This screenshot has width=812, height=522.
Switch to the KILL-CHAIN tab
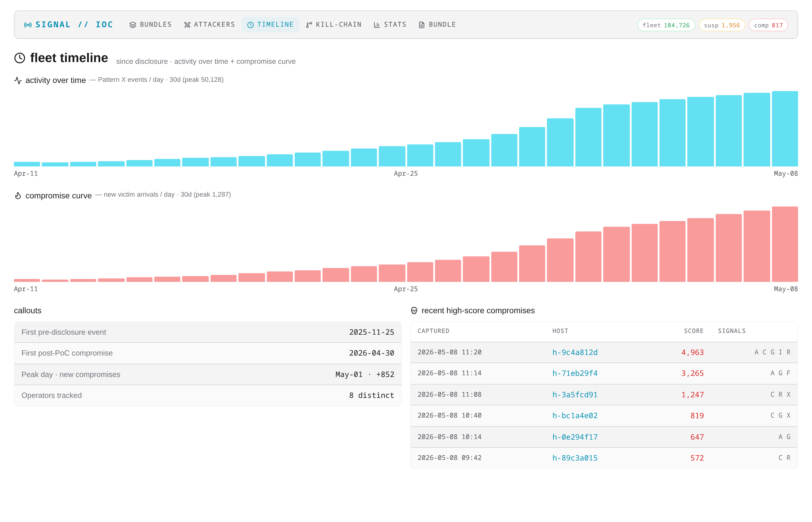(x=334, y=25)
